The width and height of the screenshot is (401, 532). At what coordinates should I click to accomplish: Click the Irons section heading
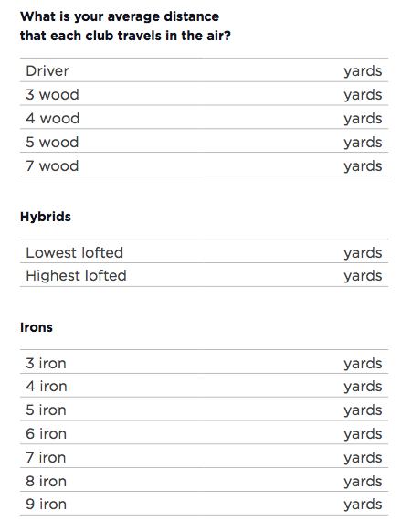[x=37, y=327]
